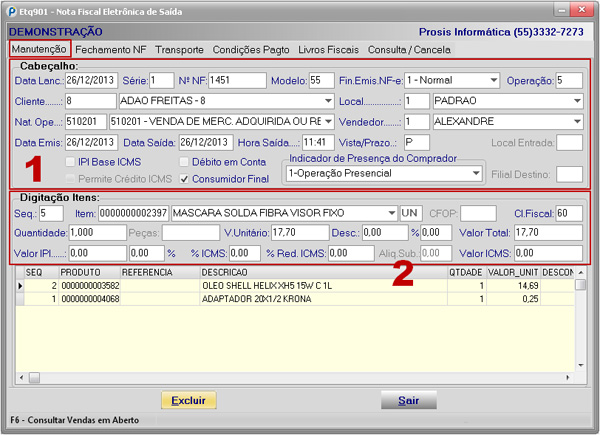600x435 pixels.
Task: Click the Modelo field
Action: tap(321, 80)
